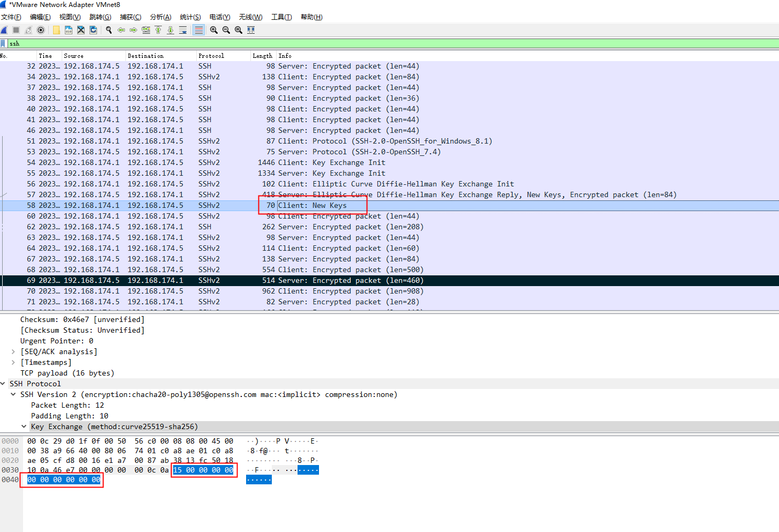779x532 pixels.
Task: Click the find packet magnifier icon
Action: 109,30
